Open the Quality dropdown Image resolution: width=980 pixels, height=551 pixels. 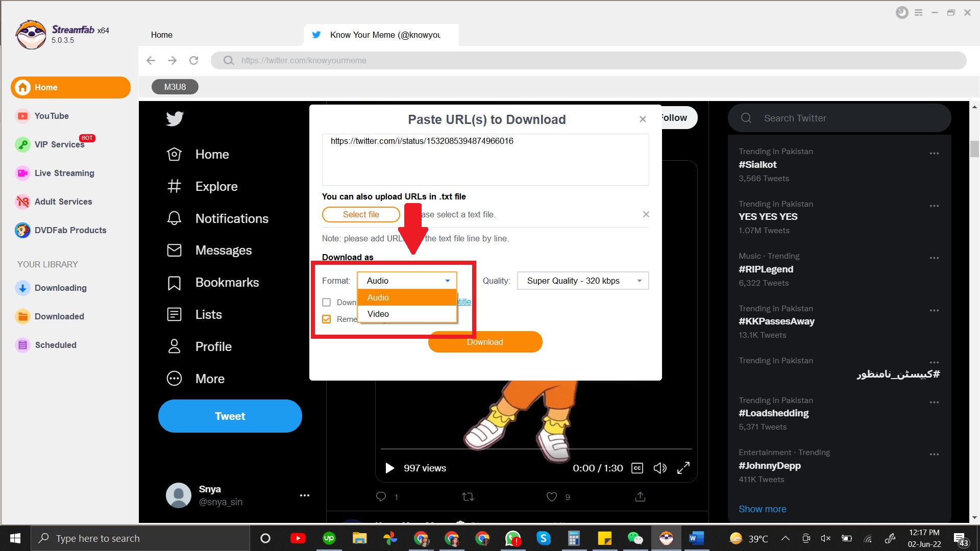tap(583, 281)
